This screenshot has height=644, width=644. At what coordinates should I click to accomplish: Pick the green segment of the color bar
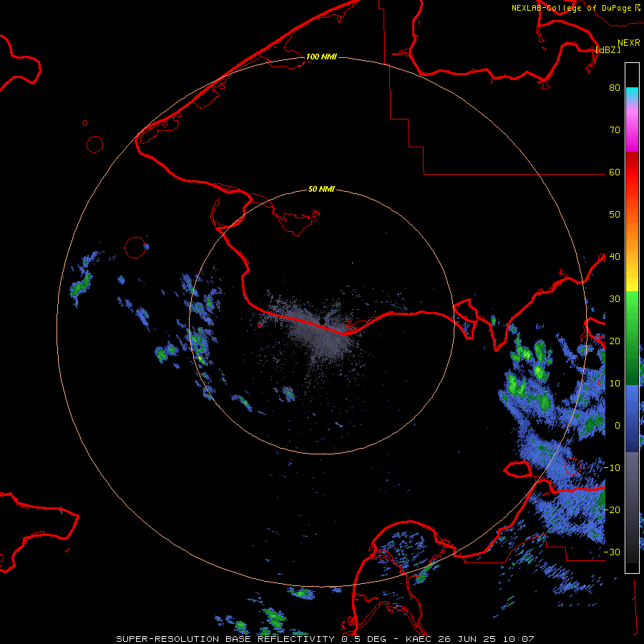click(x=632, y=338)
